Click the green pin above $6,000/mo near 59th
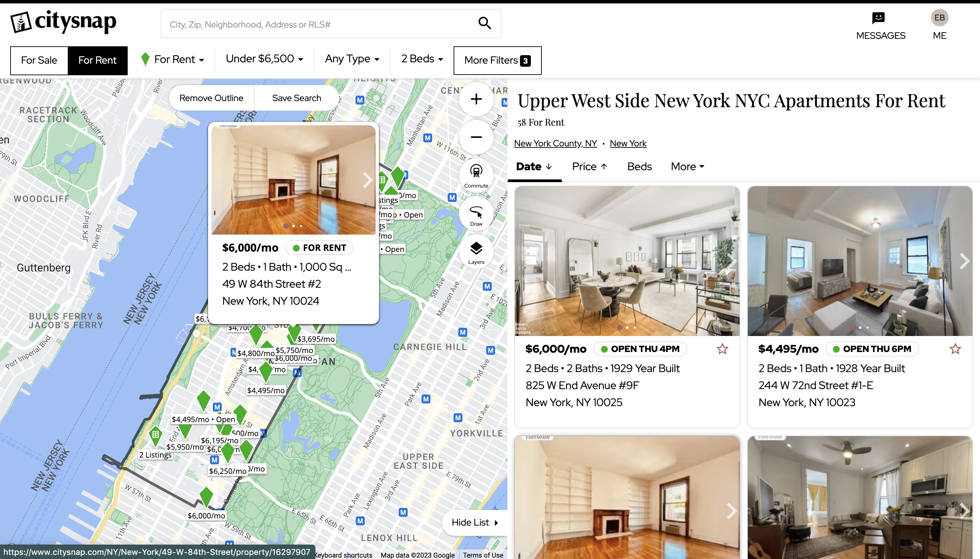Viewport: 980px width, 559px height. pos(206,498)
